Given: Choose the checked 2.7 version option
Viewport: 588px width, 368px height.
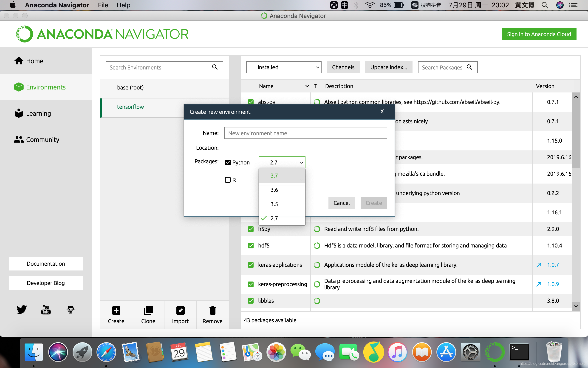Looking at the screenshot, I should tap(282, 218).
